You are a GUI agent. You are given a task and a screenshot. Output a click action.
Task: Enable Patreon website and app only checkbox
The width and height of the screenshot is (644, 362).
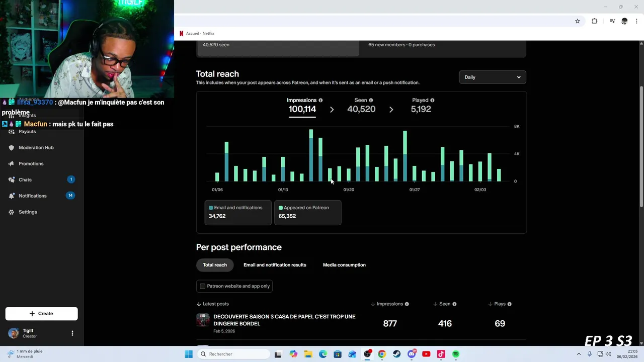click(x=203, y=286)
